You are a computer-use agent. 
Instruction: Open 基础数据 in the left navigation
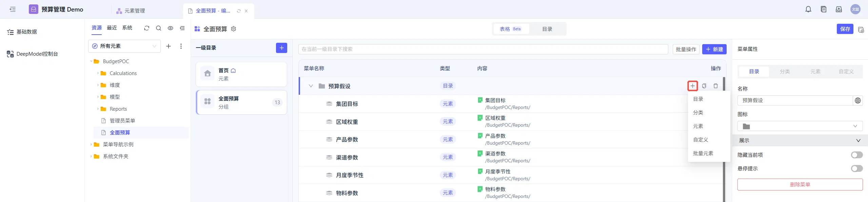22,32
